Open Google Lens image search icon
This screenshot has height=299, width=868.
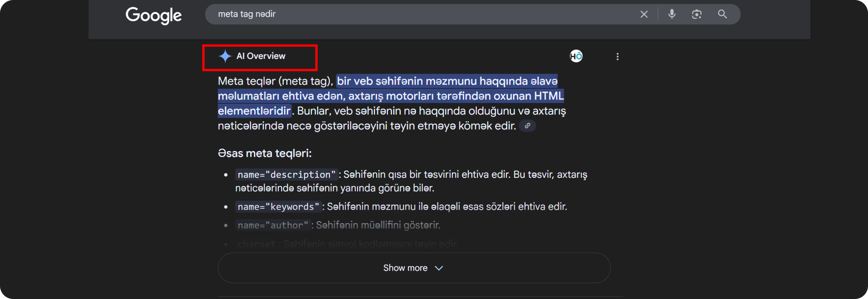pos(696,14)
